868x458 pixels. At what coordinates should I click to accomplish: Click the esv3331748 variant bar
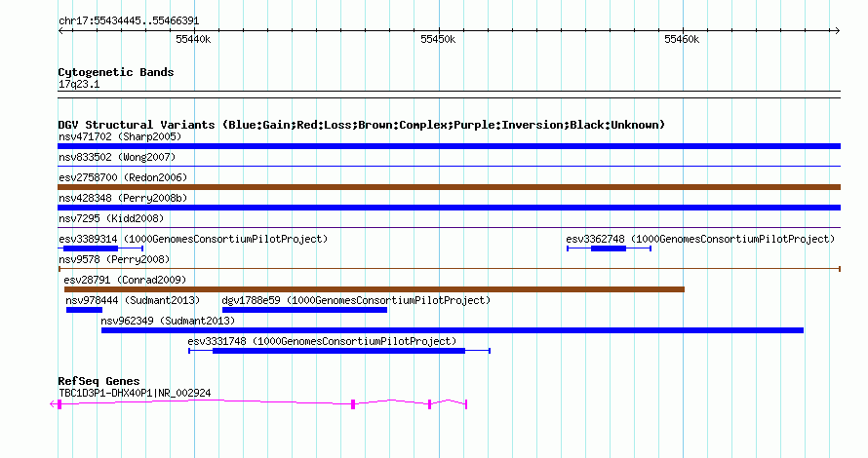(x=339, y=351)
